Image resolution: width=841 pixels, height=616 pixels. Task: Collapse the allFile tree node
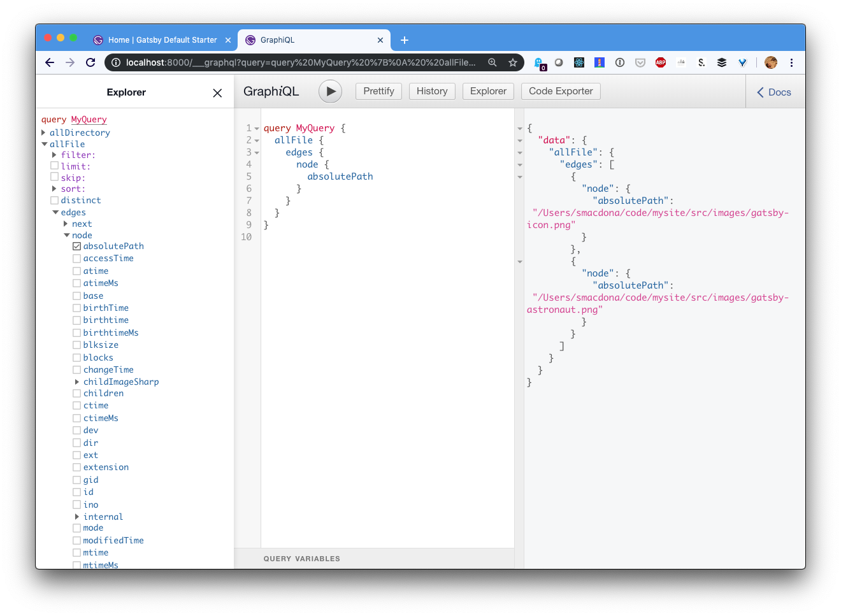(44, 144)
